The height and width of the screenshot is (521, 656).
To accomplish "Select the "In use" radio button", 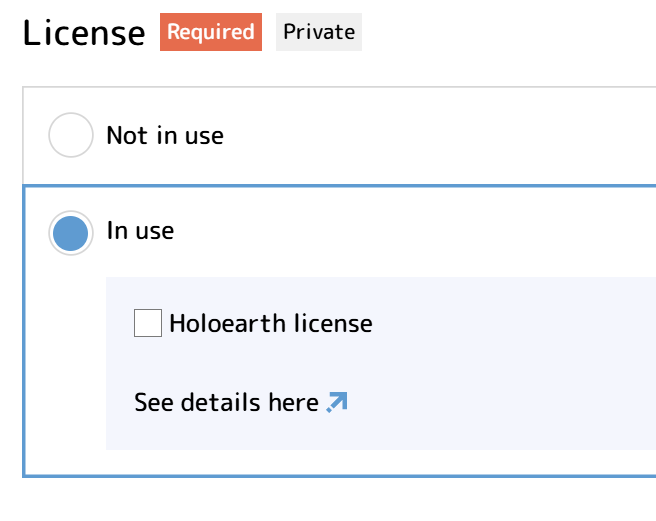I will pos(71,232).
